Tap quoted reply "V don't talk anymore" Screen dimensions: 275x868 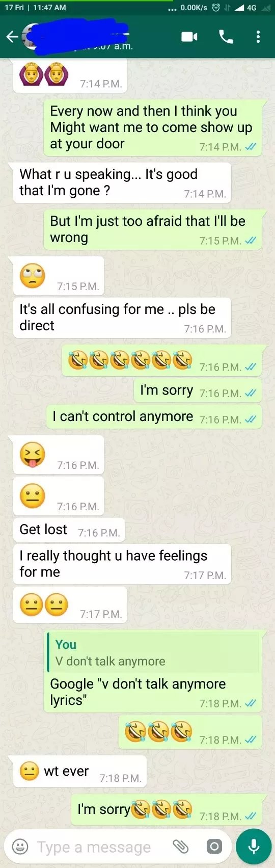click(x=153, y=653)
